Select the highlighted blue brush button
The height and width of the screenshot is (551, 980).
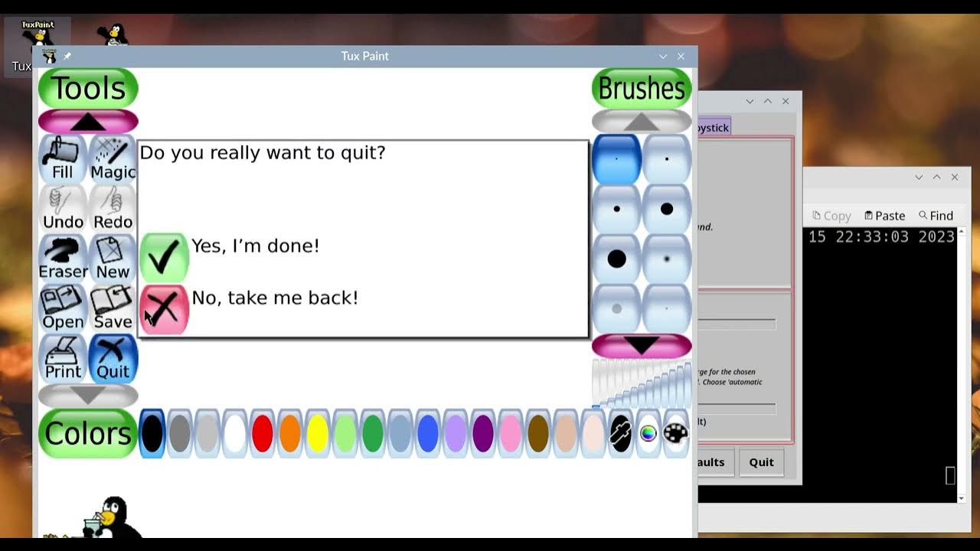(616, 159)
